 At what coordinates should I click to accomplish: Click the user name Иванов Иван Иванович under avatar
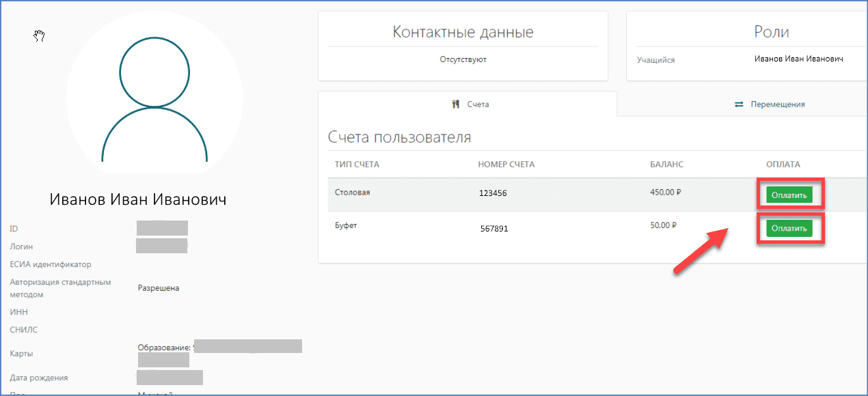point(138,200)
